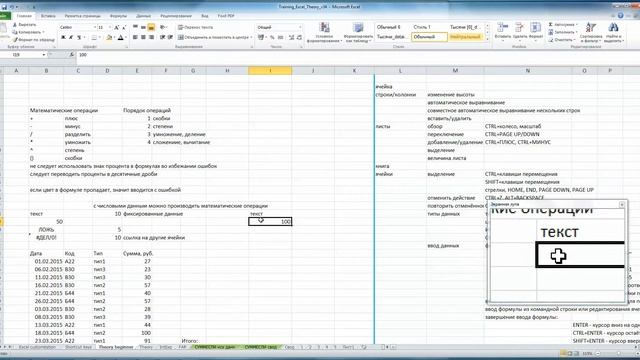Open the Merge and Center dropdown arrow

pyautogui.click(x=250, y=38)
